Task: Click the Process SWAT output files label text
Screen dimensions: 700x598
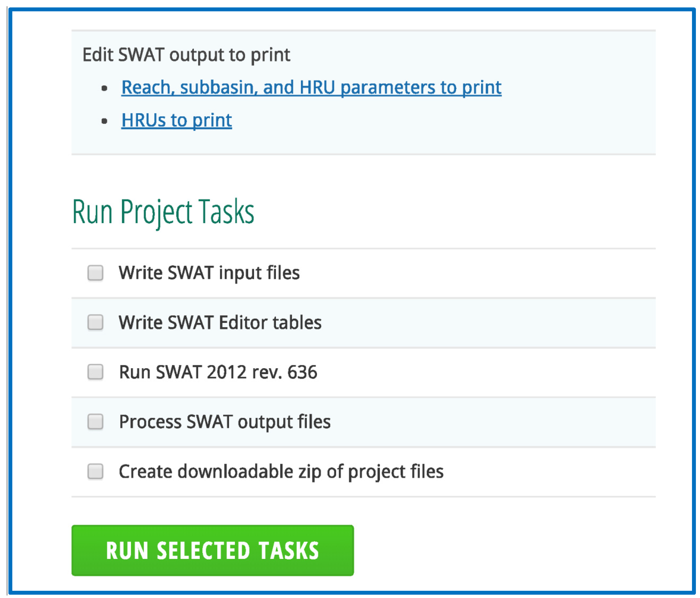Action: pyautogui.click(x=225, y=422)
